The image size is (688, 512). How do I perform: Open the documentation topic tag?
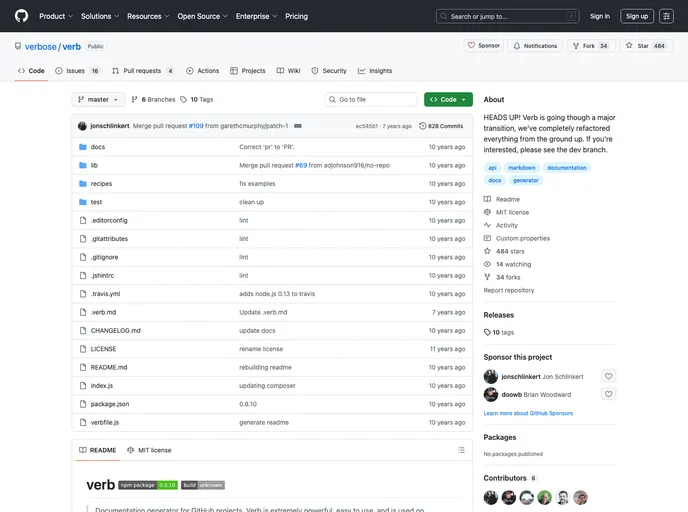(x=566, y=168)
